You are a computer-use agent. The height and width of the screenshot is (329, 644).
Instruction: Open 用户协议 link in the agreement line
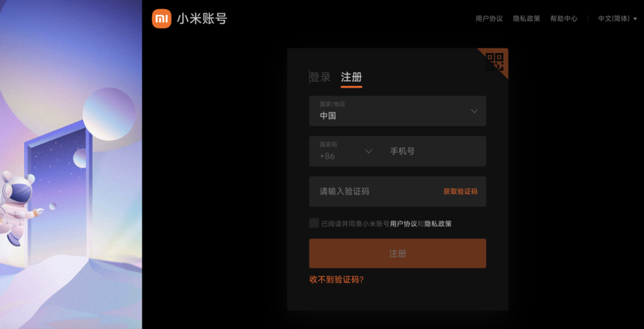pos(404,224)
